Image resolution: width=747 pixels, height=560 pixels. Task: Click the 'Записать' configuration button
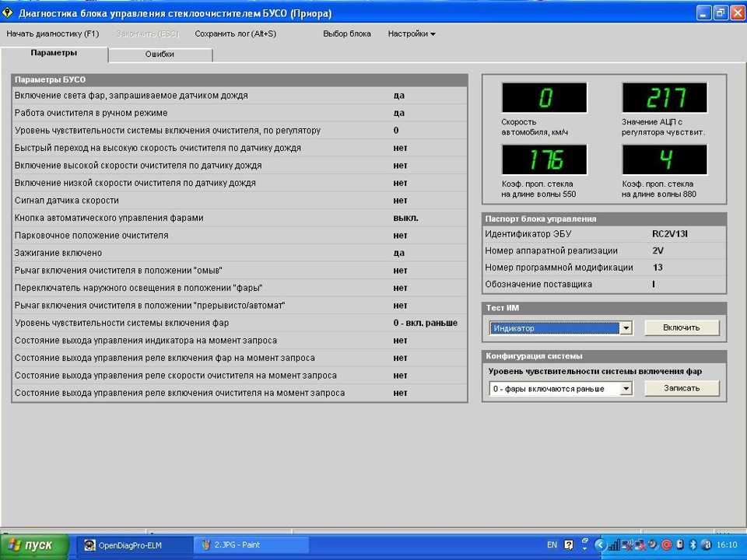pos(682,388)
